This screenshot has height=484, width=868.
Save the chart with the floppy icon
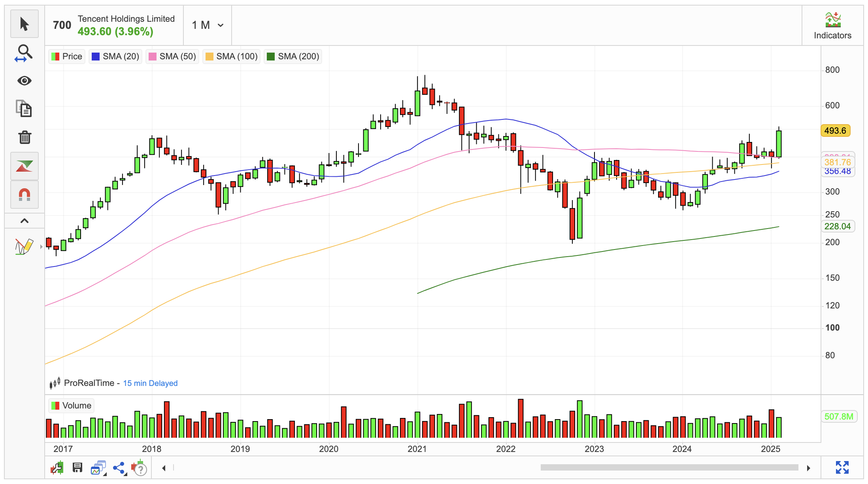point(77,468)
